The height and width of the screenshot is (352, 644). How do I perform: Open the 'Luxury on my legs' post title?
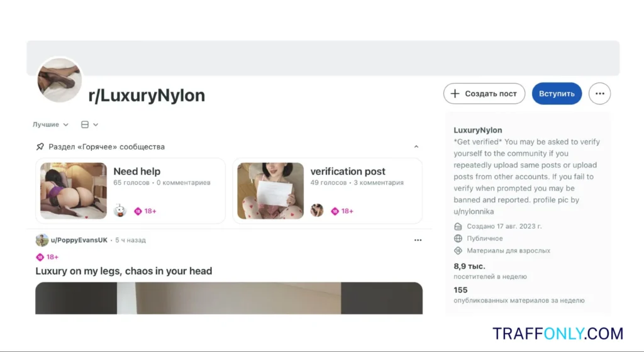point(123,271)
